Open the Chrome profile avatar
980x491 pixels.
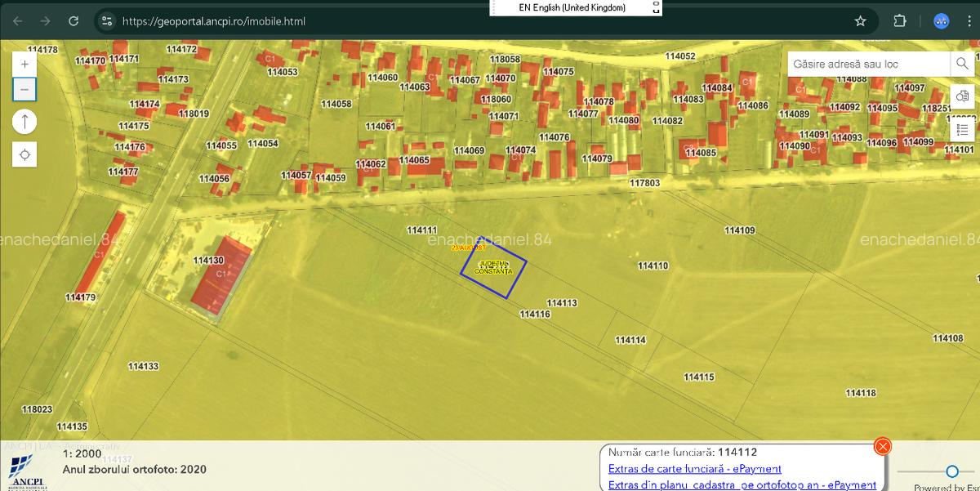(941, 21)
